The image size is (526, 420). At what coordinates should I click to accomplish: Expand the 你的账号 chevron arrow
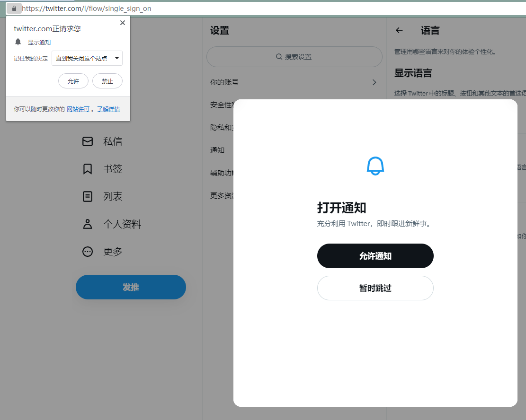point(374,82)
